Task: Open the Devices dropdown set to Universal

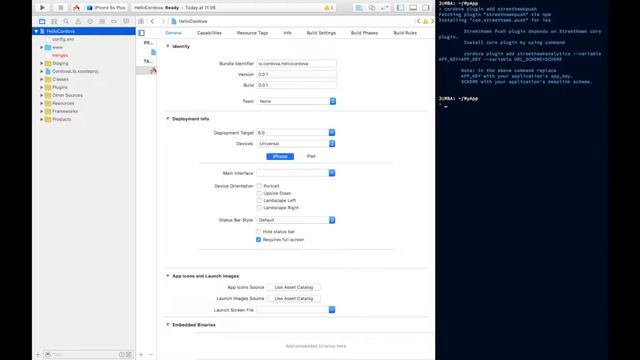Action: pyautogui.click(x=296, y=144)
